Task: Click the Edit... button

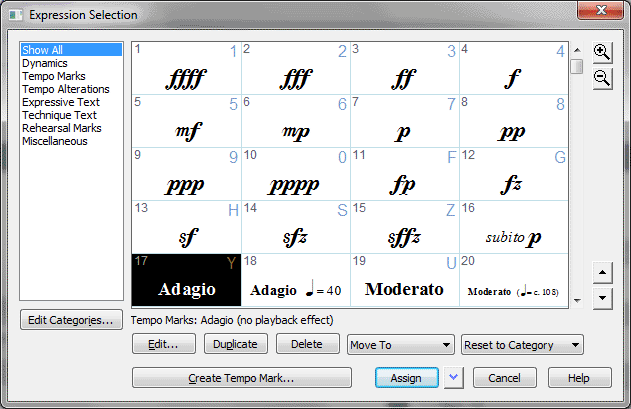Action: pos(164,344)
